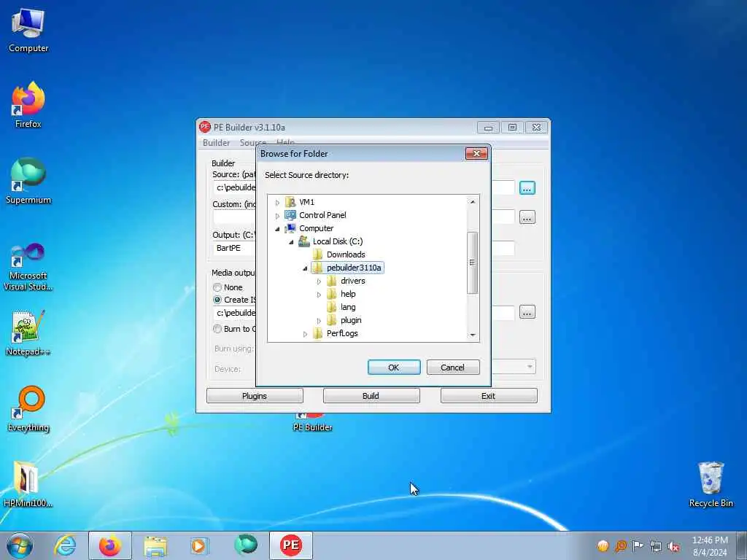
Task: Switch to PE Builder taskbar button
Action: (290, 545)
